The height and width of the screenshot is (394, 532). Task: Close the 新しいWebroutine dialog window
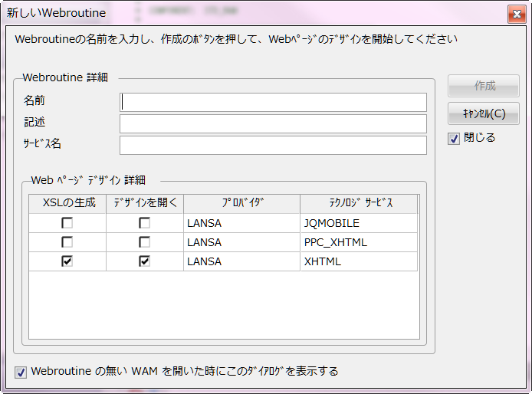coord(515,14)
